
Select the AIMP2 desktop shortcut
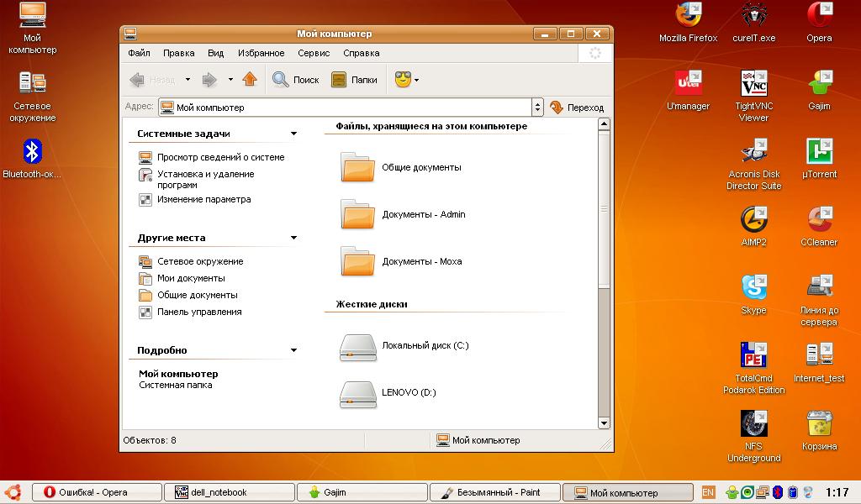click(754, 227)
